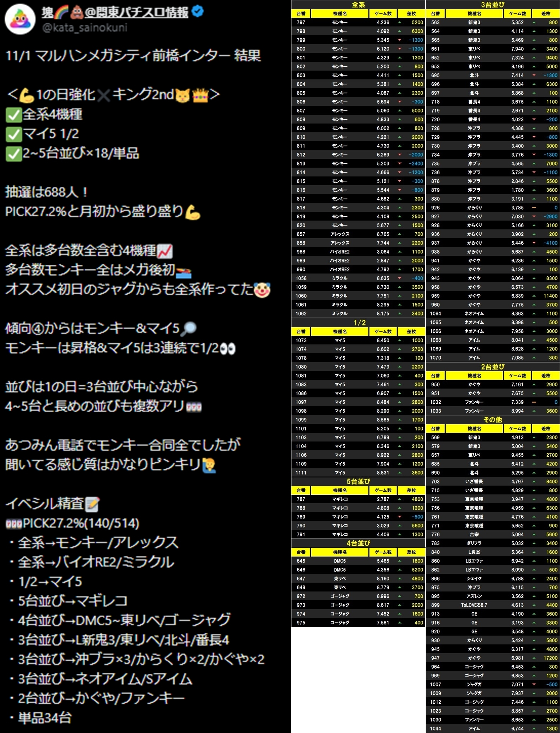Click the red down arrow in row 1007
Screen dimensions: 560x733
[534, 684]
